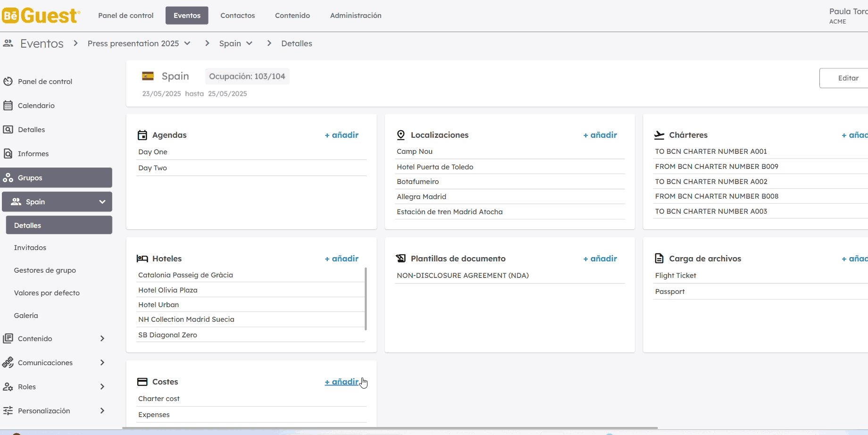Click the horizontal page scrollbar

390,428
